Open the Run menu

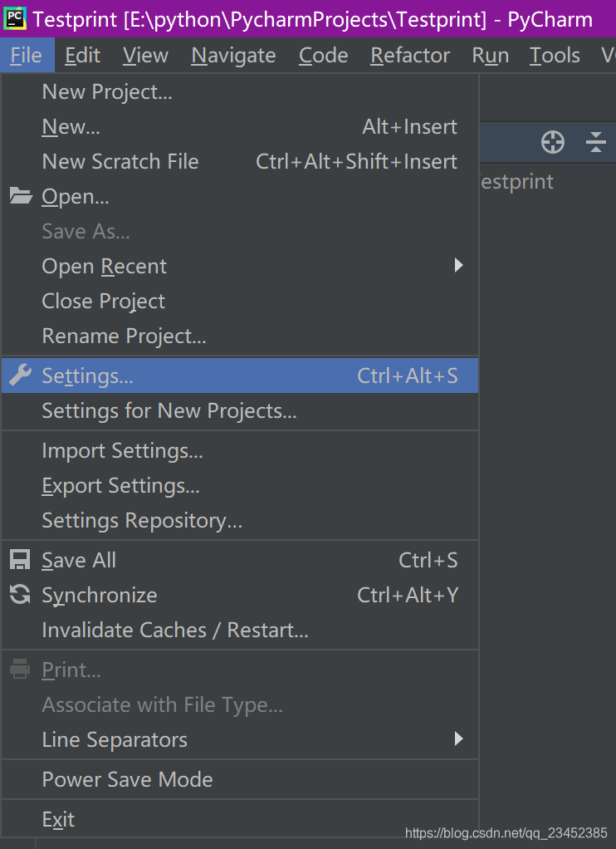[x=490, y=55]
